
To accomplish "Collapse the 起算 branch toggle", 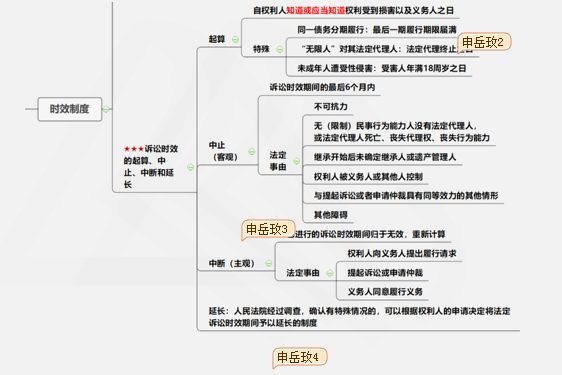I will [235, 39].
